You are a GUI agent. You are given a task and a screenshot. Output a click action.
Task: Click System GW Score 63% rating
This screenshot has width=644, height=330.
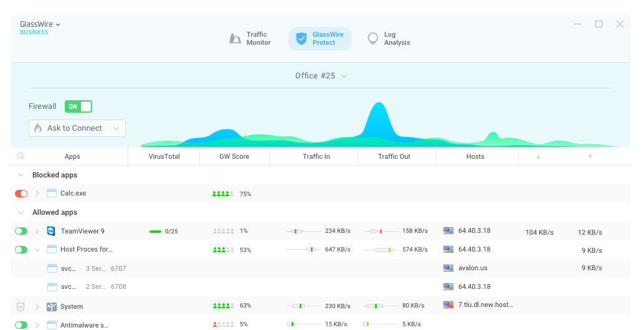coord(232,306)
